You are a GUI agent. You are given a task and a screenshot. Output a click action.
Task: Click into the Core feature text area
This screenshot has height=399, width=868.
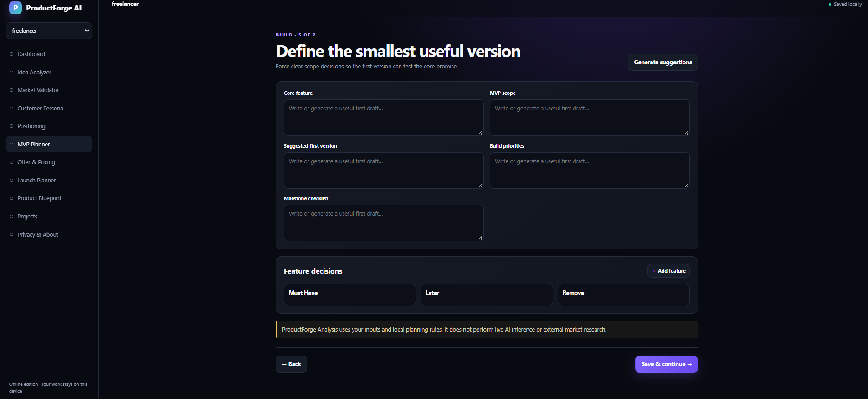click(x=384, y=118)
